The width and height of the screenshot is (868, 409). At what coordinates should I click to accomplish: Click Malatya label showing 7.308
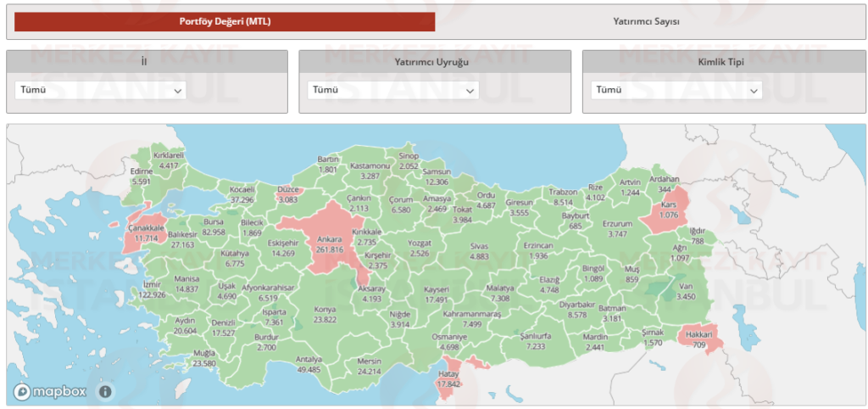point(500,293)
